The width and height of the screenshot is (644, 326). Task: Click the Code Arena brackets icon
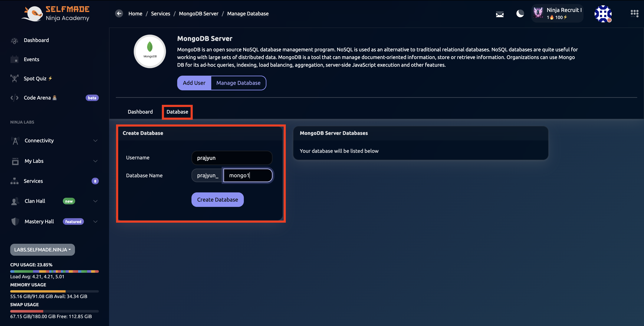point(14,98)
